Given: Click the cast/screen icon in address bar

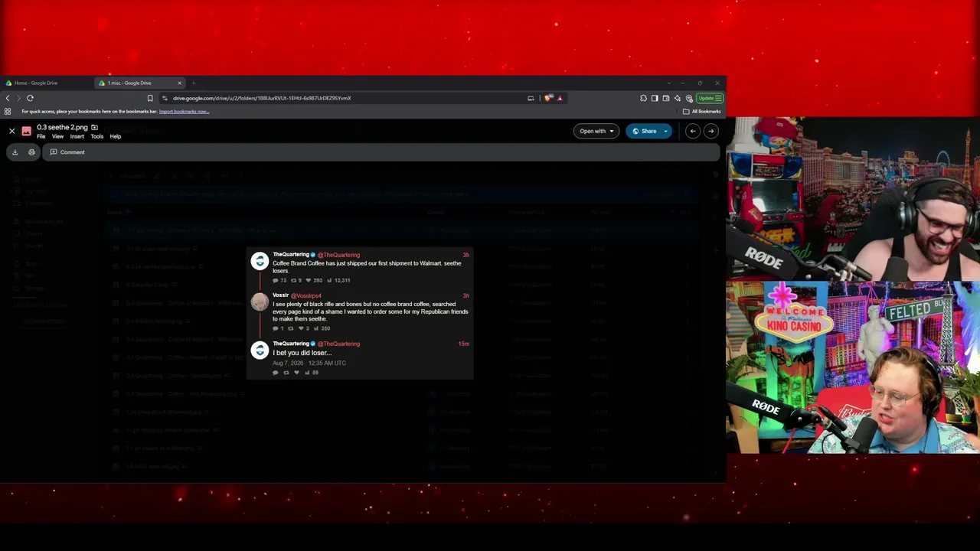Looking at the screenshot, I should tap(531, 98).
